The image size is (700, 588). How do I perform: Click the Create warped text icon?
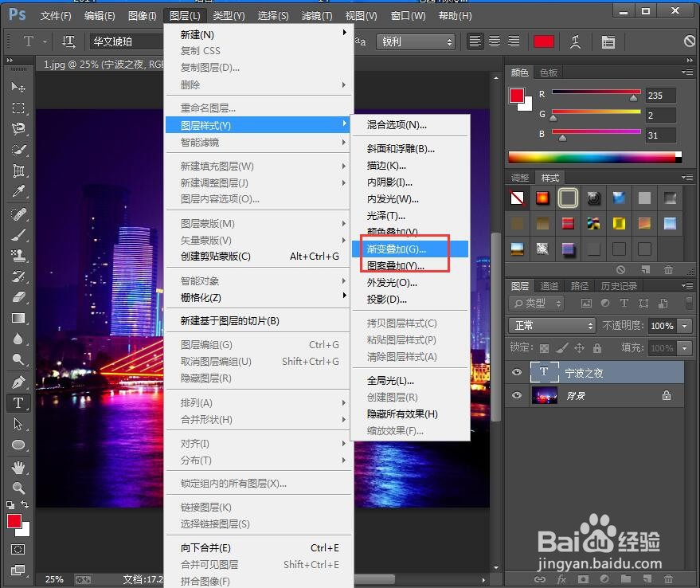(576, 42)
